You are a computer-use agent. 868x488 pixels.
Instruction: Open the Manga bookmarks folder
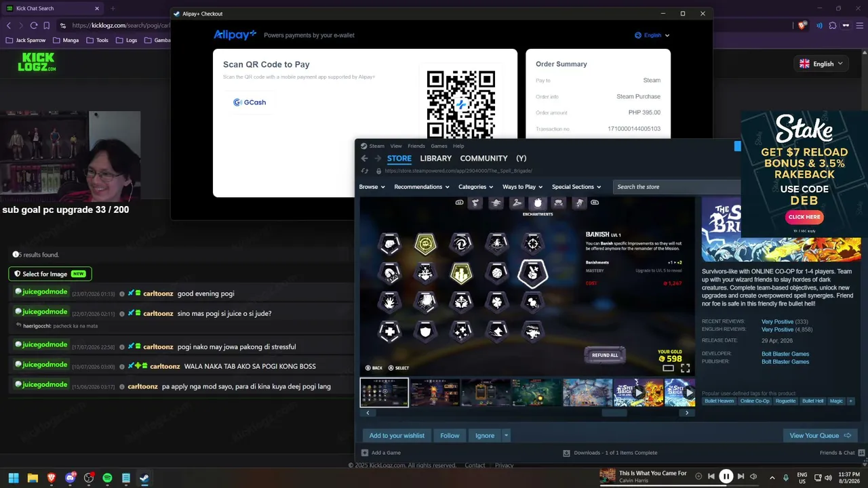point(66,40)
